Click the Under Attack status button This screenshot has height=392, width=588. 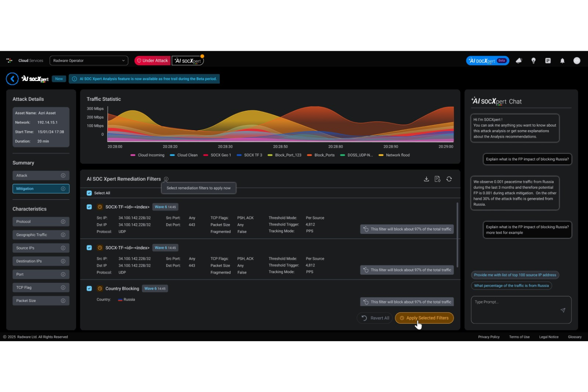pyautogui.click(x=152, y=60)
